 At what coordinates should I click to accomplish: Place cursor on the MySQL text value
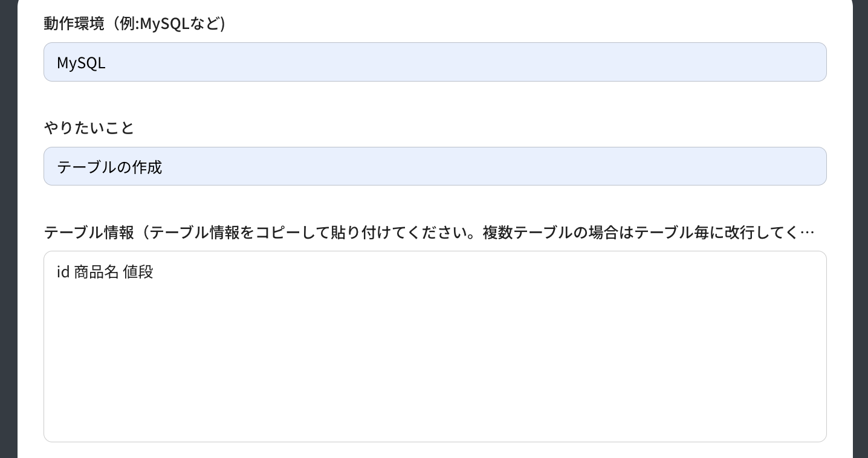coord(81,63)
